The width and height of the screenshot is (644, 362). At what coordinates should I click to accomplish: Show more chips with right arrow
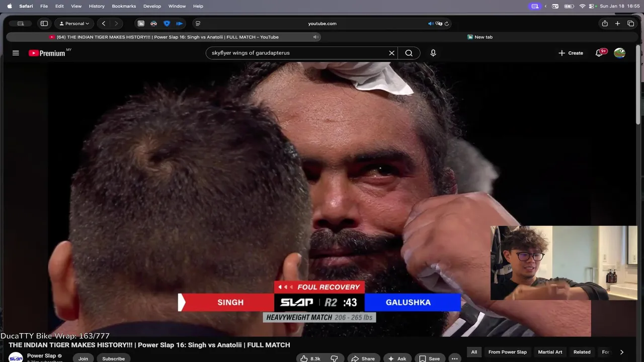[622, 352]
